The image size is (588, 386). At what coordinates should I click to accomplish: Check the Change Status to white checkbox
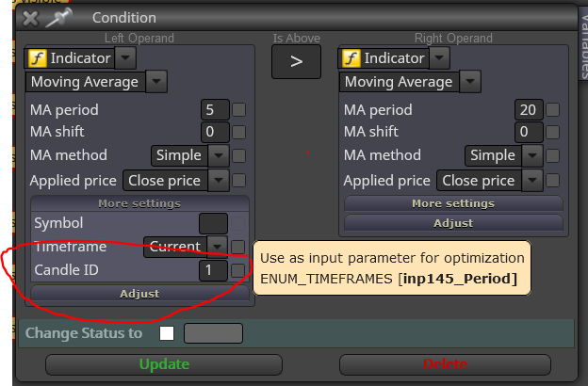[x=167, y=333]
